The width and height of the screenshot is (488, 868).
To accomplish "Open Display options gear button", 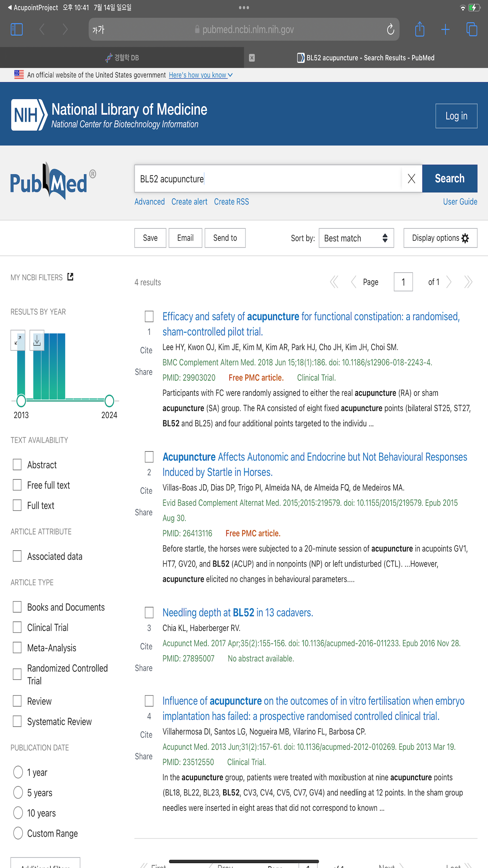I will 440,238.
